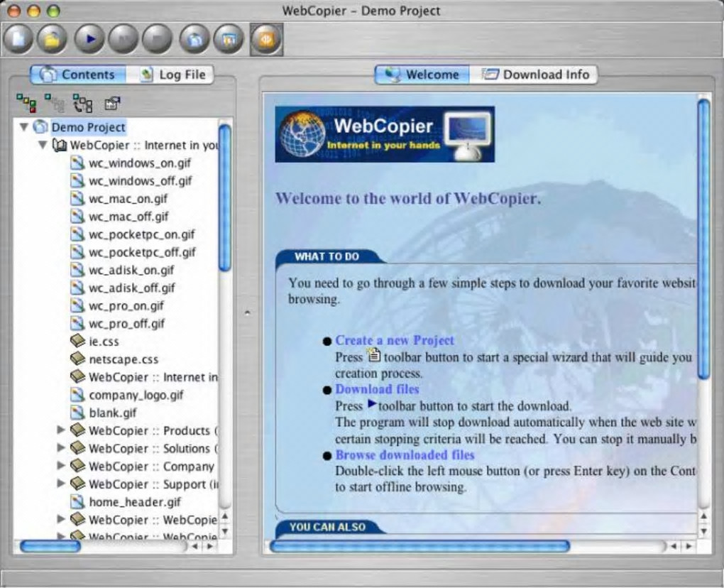Click the image icon of wc_adisk_on.gif
The height and width of the screenshot is (588, 724).
click(77, 269)
